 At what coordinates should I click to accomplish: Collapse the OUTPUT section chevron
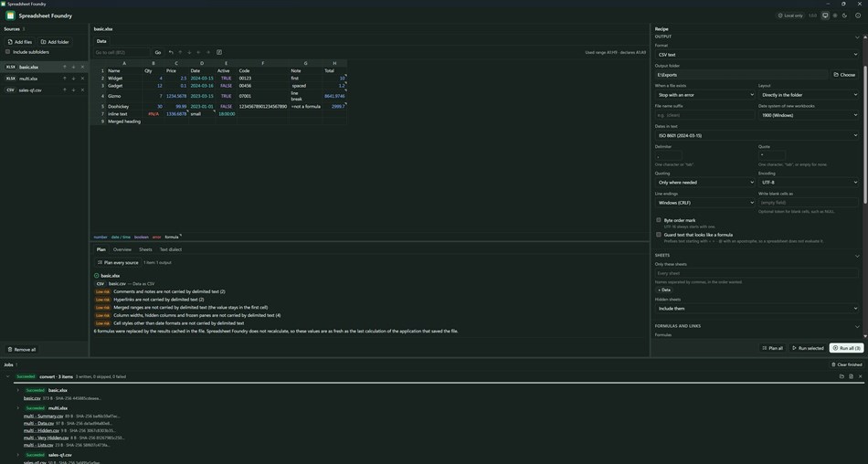point(857,37)
